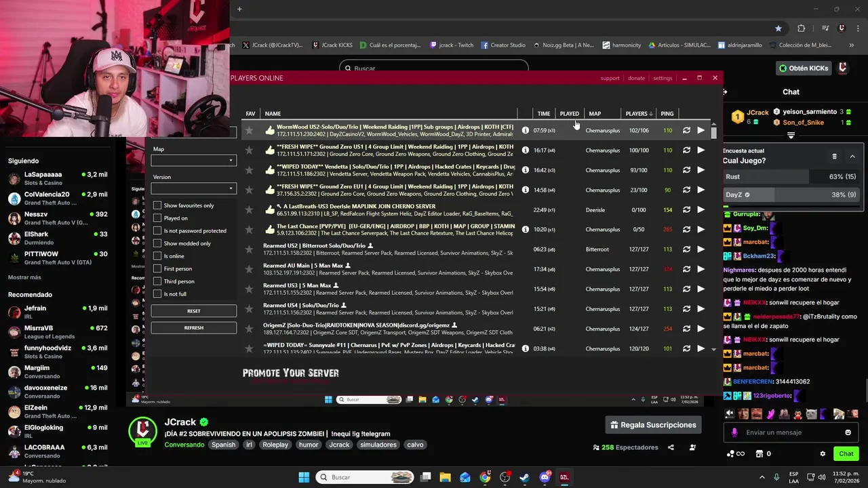Expand hidden system tray icons
This screenshot has height=488, width=868.
[762, 477]
